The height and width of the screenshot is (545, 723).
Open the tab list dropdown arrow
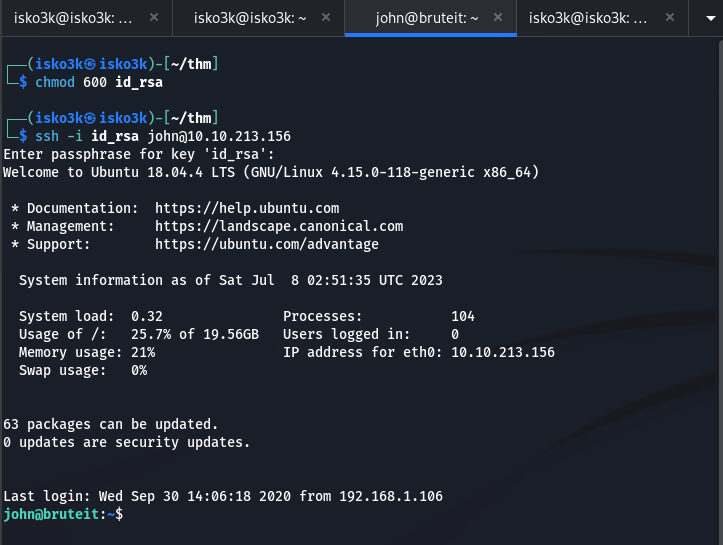(x=704, y=18)
